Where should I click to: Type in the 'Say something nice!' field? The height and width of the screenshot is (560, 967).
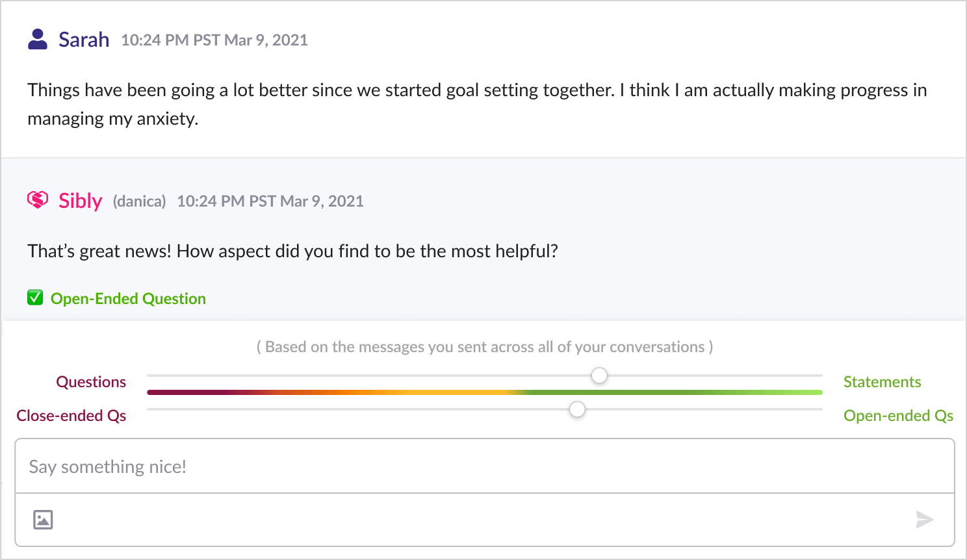(485, 466)
